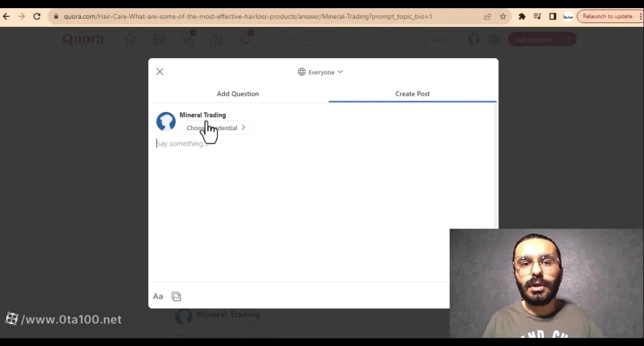Click the Say something text field

[313, 144]
